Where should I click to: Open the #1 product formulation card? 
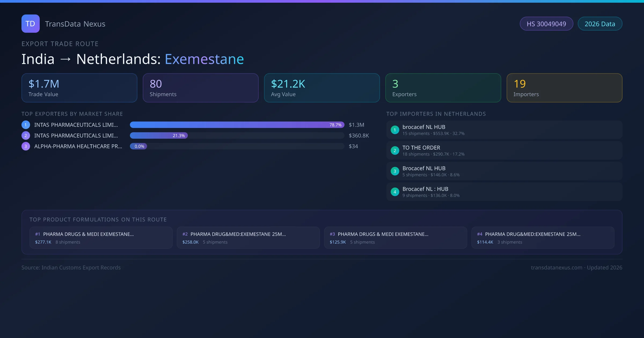101,238
